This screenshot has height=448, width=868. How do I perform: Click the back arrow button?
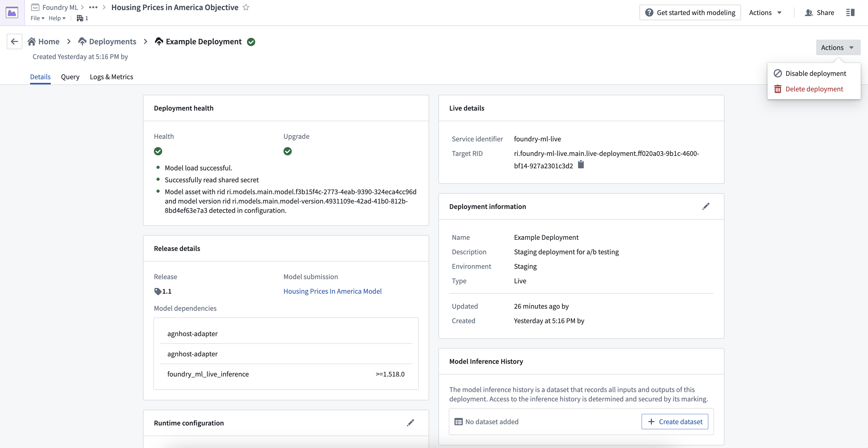pyautogui.click(x=15, y=41)
